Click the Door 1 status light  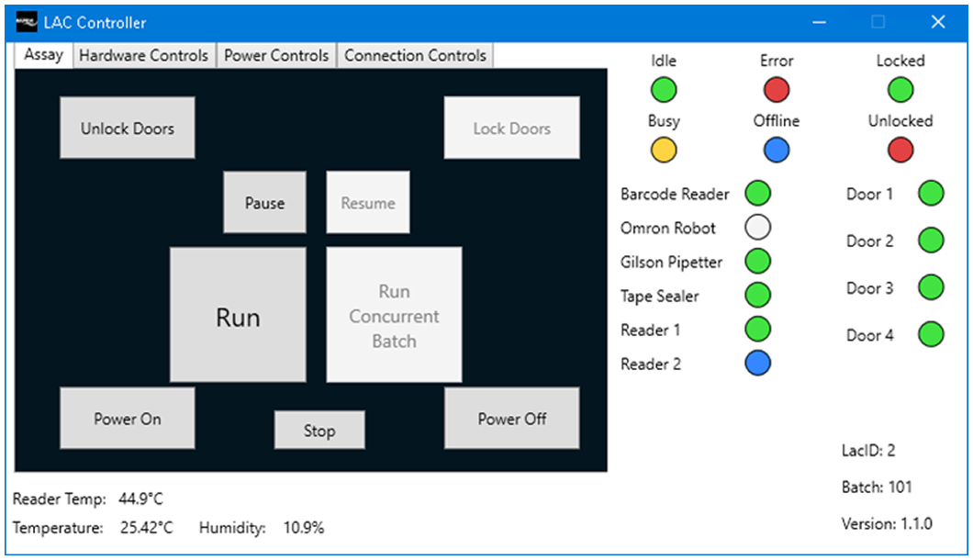coord(931,194)
